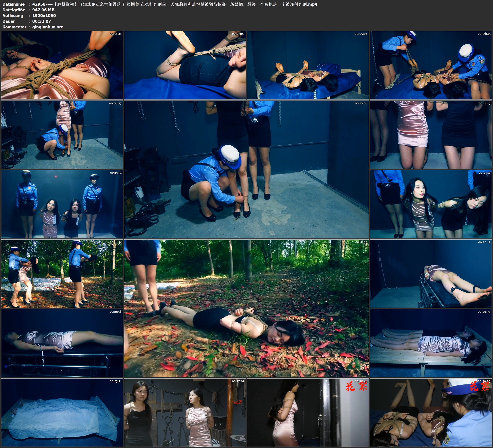493x448 pixels.
Task: Open the frame at 00:03:22
Action: (185, 65)
